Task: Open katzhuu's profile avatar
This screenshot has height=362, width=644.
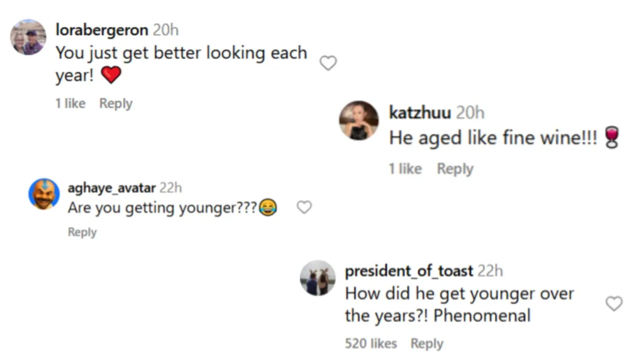Action: (359, 120)
